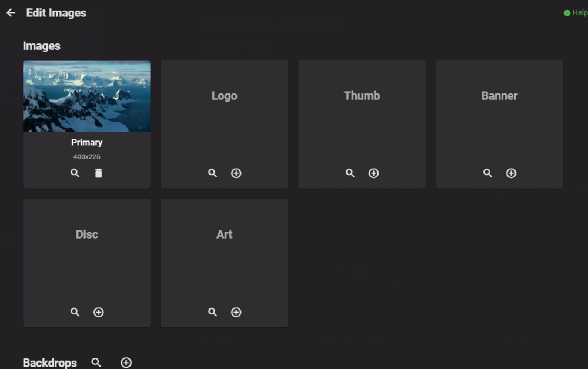This screenshot has height=369, width=588.
Task: View the Primary image thumbnail
Action: 86,96
